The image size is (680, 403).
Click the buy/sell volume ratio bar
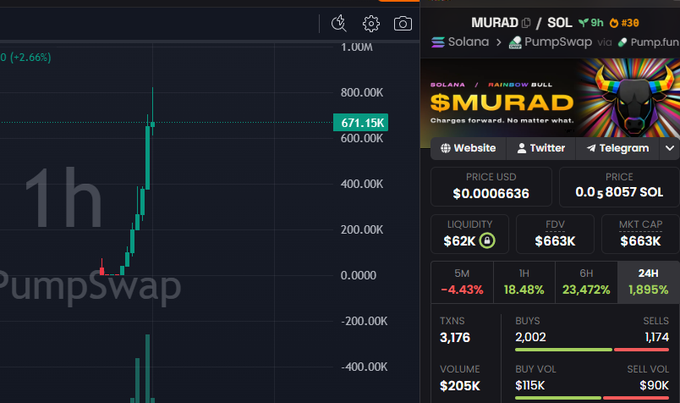point(592,398)
